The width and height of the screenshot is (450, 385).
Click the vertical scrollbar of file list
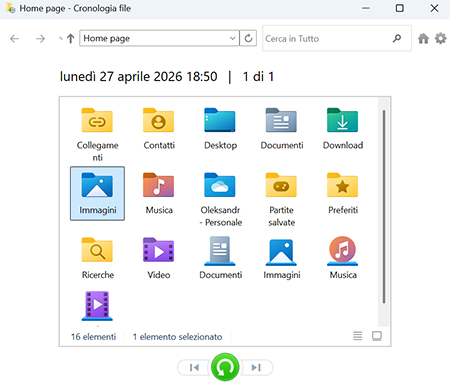(384, 207)
